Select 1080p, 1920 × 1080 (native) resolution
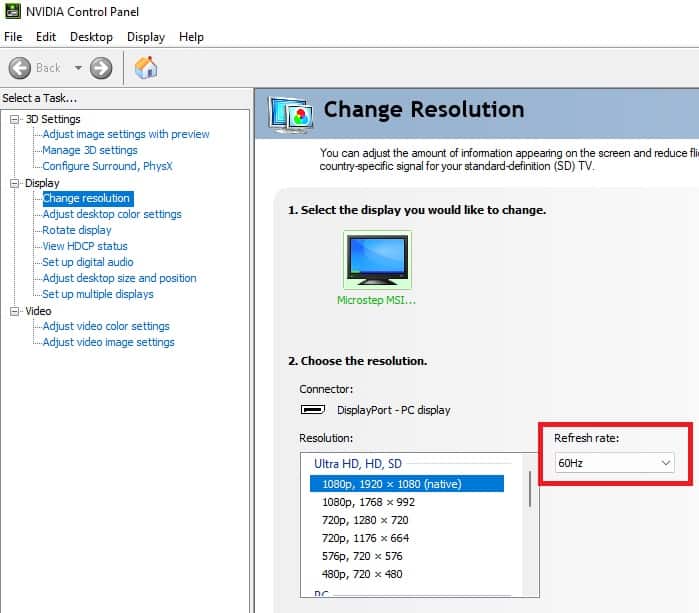The width and height of the screenshot is (699, 613). point(407,484)
